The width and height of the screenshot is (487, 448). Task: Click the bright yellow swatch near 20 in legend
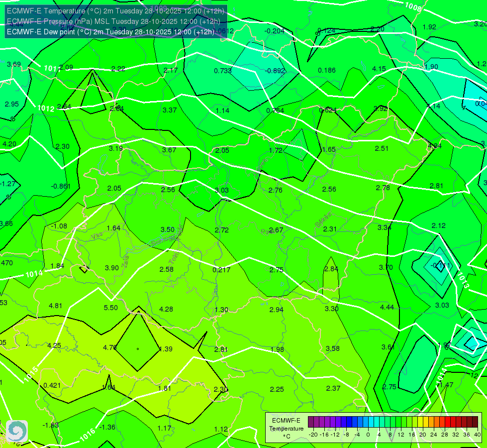coord(420,422)
